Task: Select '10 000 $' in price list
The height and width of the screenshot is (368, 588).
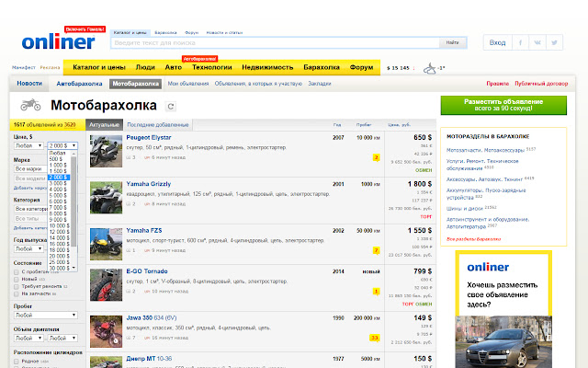Action: point(59,225)
